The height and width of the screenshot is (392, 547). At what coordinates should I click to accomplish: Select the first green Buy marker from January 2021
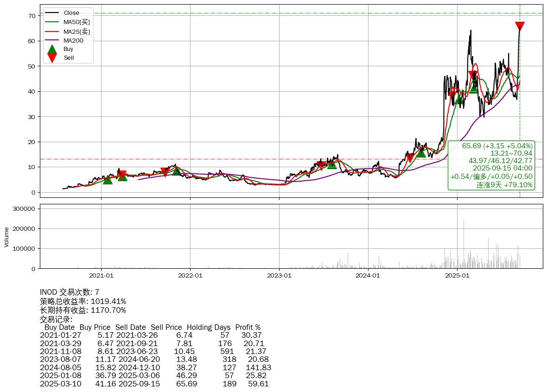tap(108, 179)
